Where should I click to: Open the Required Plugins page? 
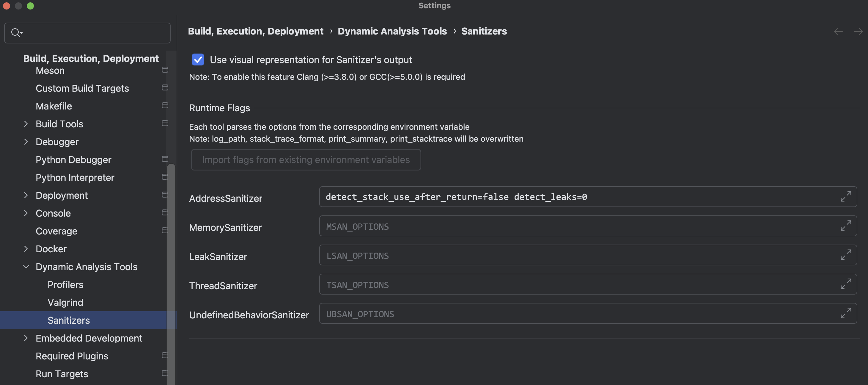(72, 356)
